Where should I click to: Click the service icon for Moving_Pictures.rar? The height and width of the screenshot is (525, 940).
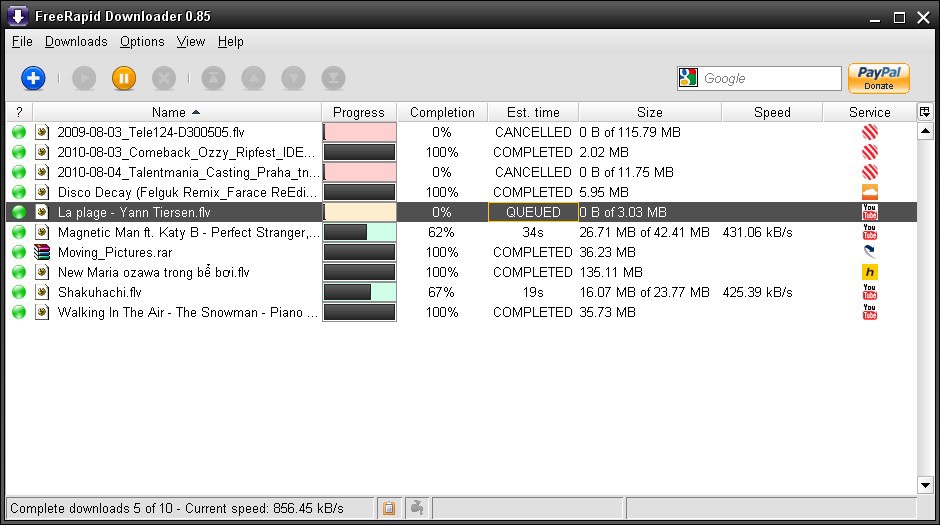pyautogui.click(x=869, y=252)
